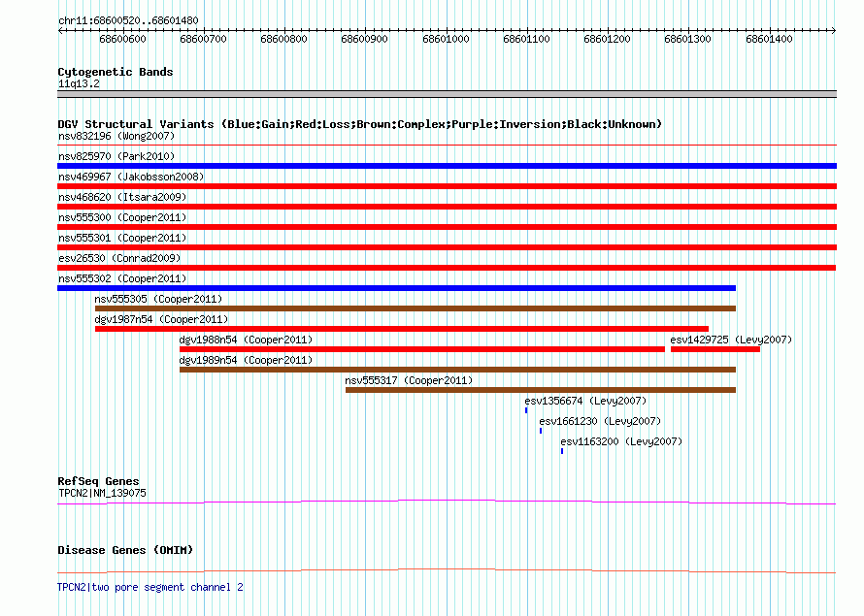Image resolution: width=864 pixels, height=616 pixels.
Task: Select the red dgv1988n54 loss bar
Action: click(422, 349)
